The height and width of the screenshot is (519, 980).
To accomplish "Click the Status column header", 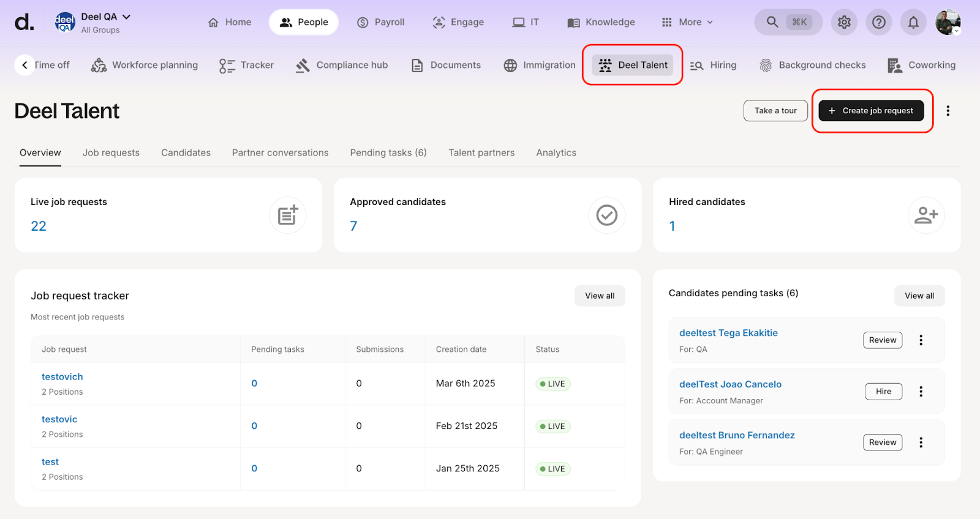I will tap(547, 349).
